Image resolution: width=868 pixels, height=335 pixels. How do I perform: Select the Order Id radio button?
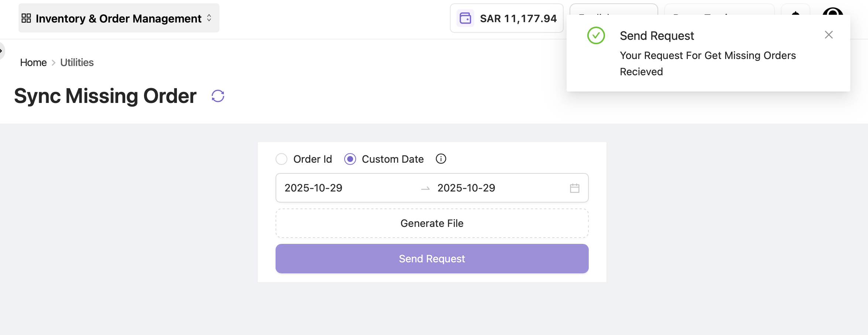point(281,159)
